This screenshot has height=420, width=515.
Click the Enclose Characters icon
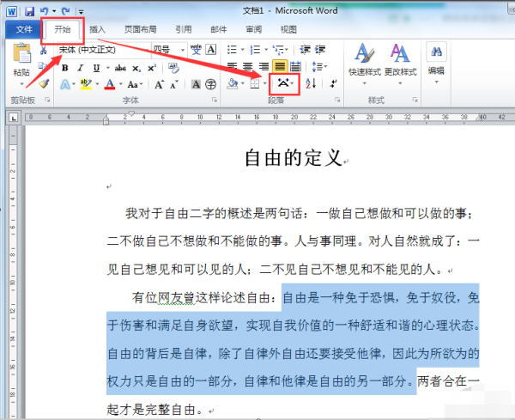pyautogui.click(x=210, y=84)
